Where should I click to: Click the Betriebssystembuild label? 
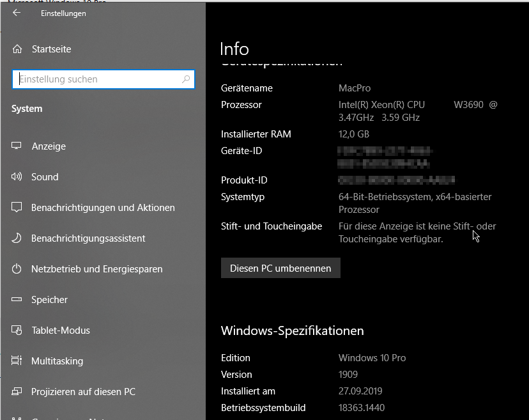click(263, 407)
